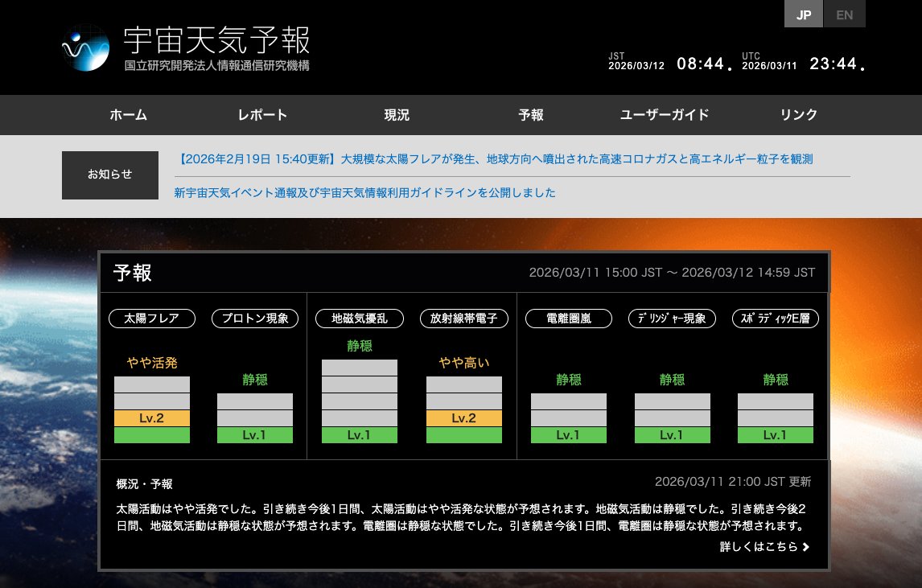
Task: Select the プロトン現象 category button
Action: pyautogui.click(x=255, y=319)
